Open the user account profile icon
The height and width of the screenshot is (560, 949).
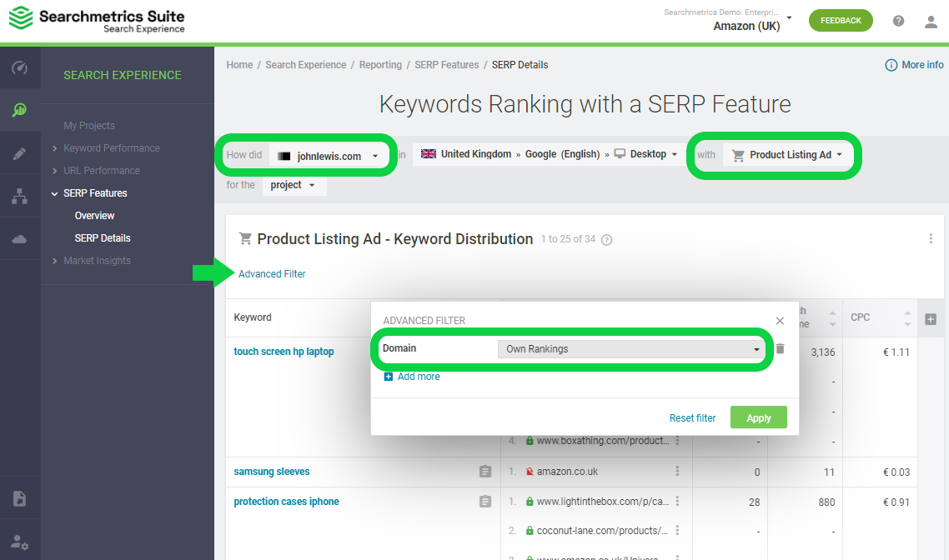(931, 22)
